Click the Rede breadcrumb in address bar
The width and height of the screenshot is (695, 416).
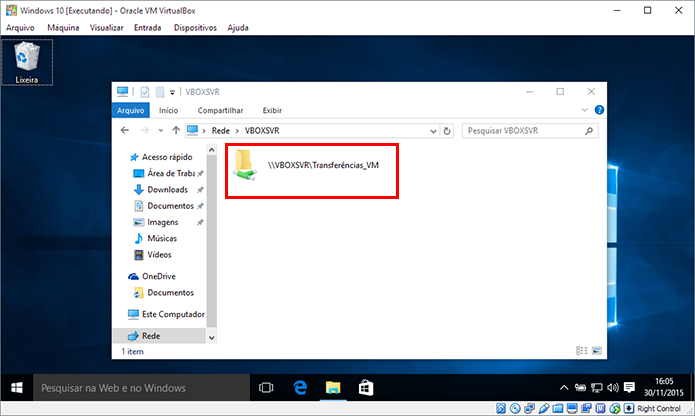220,131
